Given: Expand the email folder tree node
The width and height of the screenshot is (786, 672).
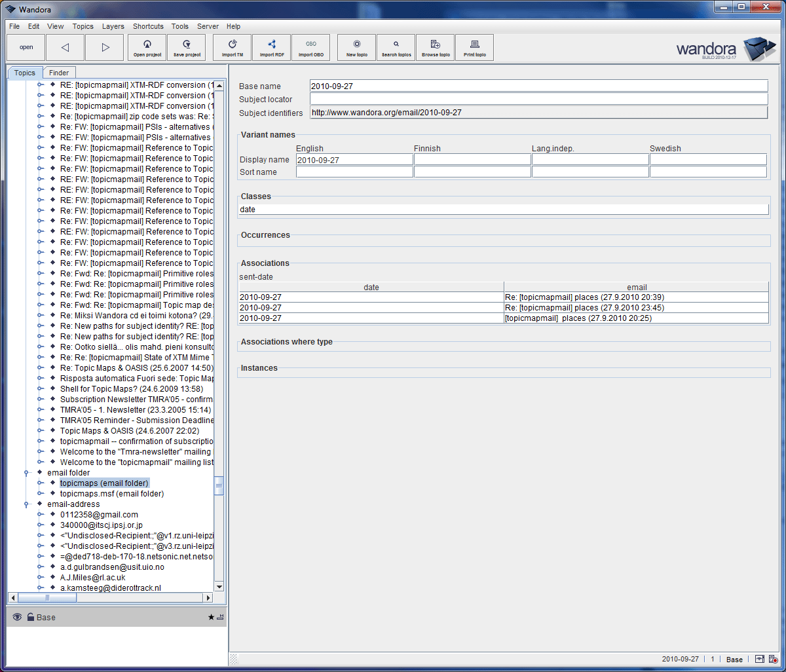Looking at the screenshot, I should tap(26, 472).
